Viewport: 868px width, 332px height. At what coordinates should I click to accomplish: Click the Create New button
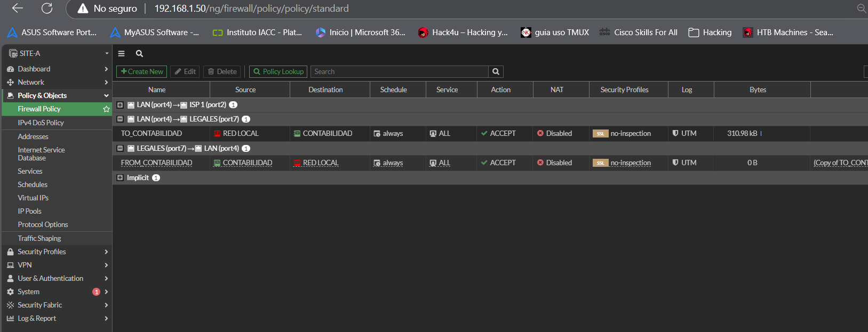pos(142,71)
